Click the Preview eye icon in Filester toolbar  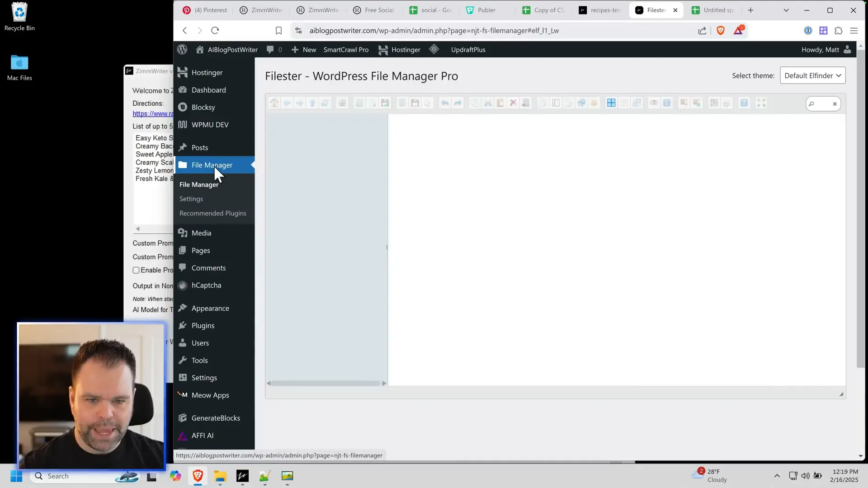[654, 103]
